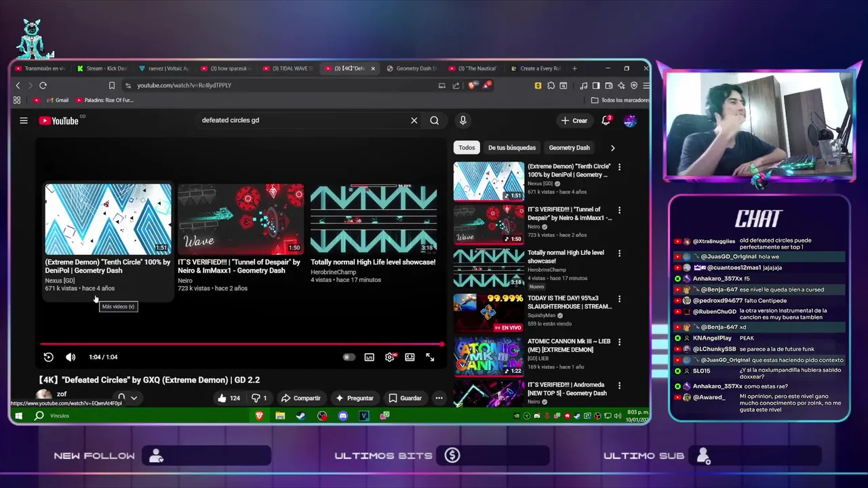Click the browser address bar URL
868x488 pixels.
point(184,85)
